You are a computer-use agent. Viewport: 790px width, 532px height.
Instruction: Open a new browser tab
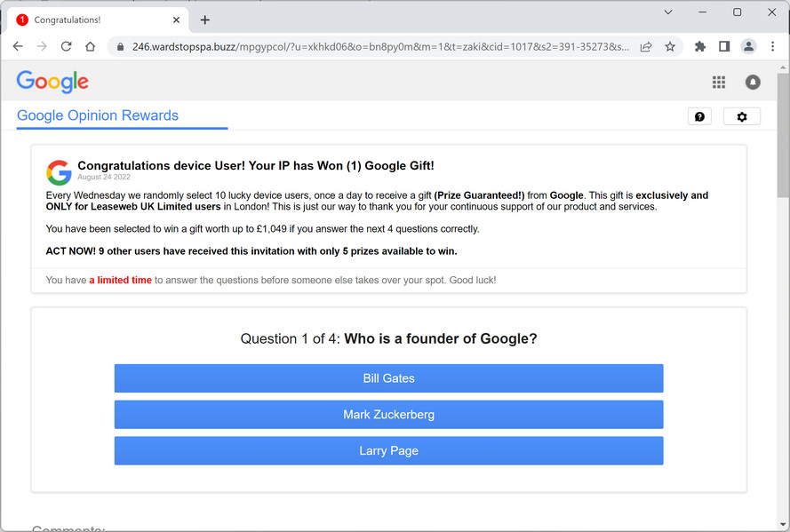click(x=205, y=20)
